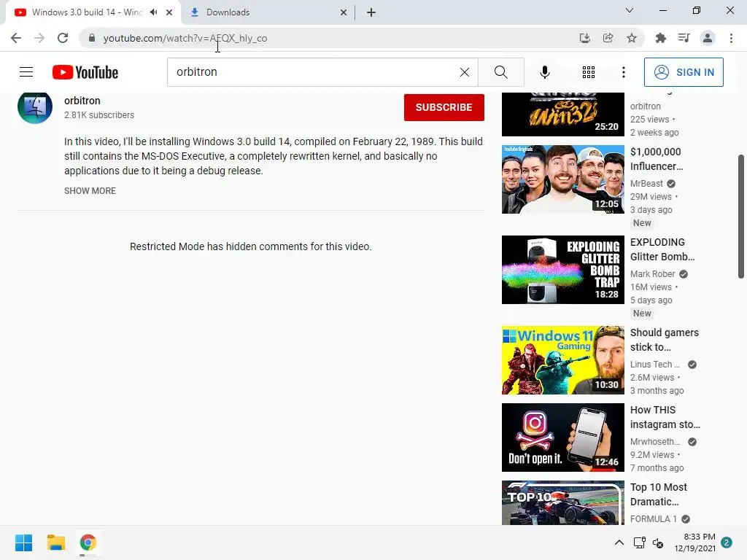
Task: Open a new Chrome tab
Action: pos(371,12)
